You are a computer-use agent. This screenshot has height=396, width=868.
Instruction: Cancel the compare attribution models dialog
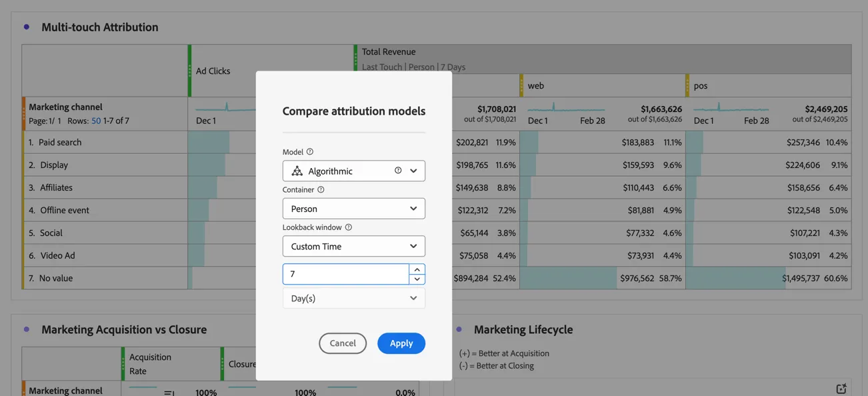(343, 343)
